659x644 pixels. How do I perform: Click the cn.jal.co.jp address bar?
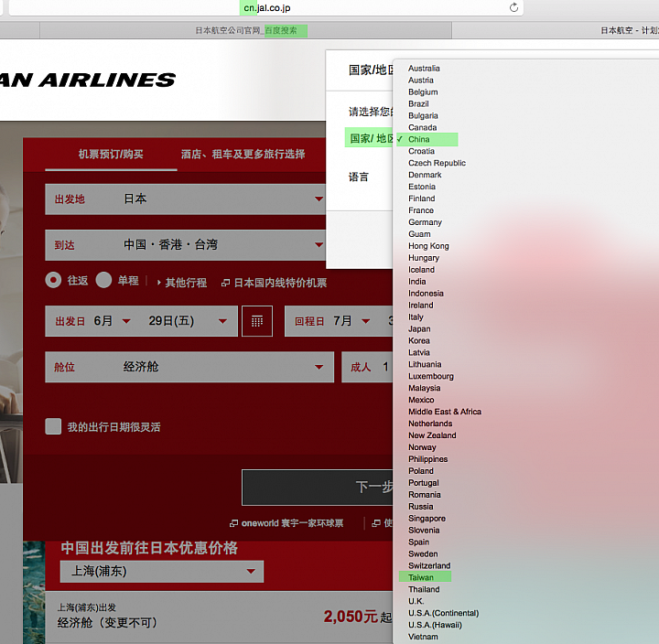tap(266, 7)
